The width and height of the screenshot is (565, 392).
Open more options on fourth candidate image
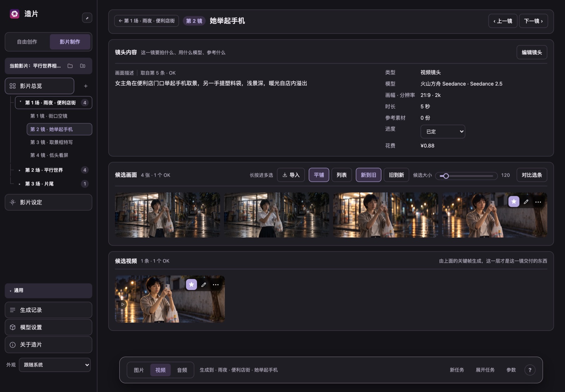[538, 202]
